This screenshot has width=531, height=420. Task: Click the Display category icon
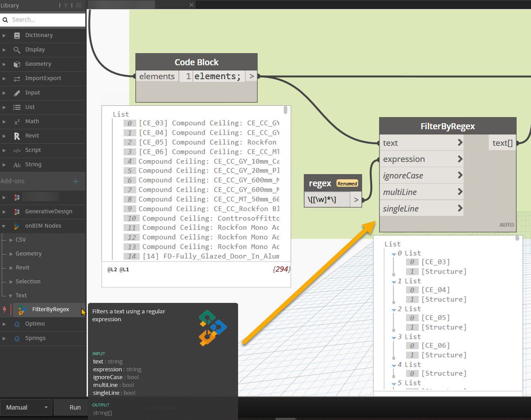click(16, 50)
